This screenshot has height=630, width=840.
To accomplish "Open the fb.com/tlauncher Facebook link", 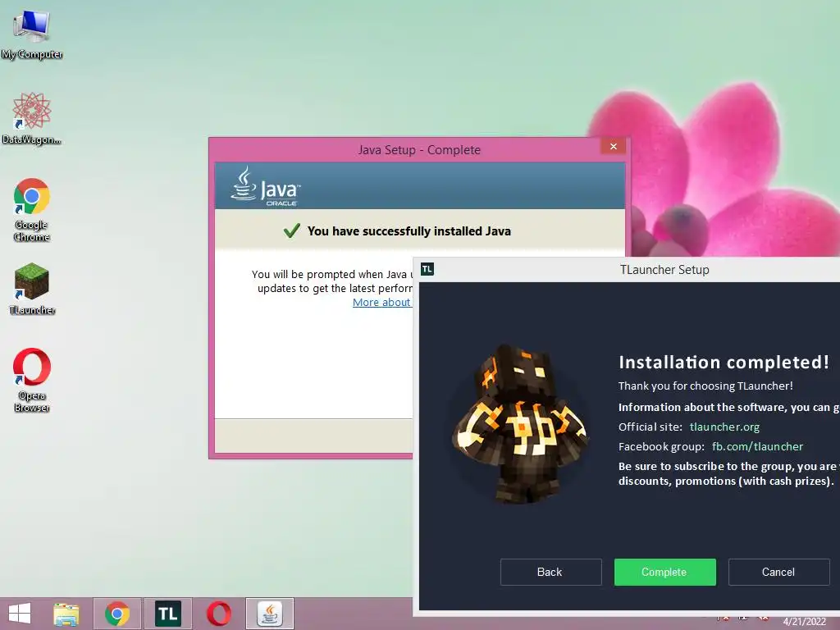I will 757,447.
